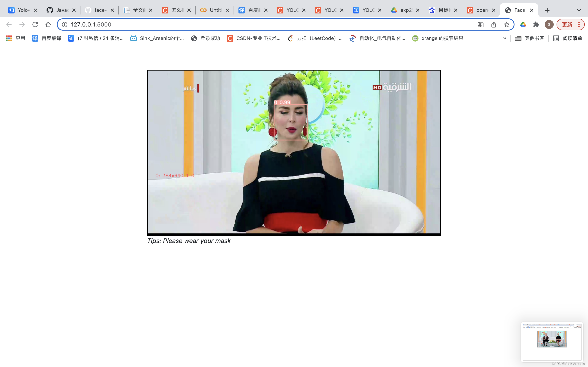Click the home button icon
Image resolution: width=588 pixels, height=367 pixels.
tap(48, 24)
